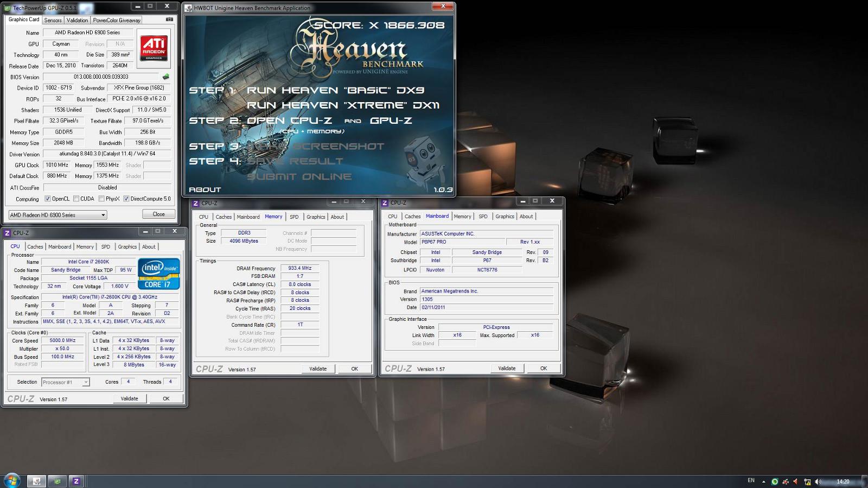The height and width of the screenshot is (488, 868).
Task: Click the green BIOS save chip icon
Action: [166, 77]
